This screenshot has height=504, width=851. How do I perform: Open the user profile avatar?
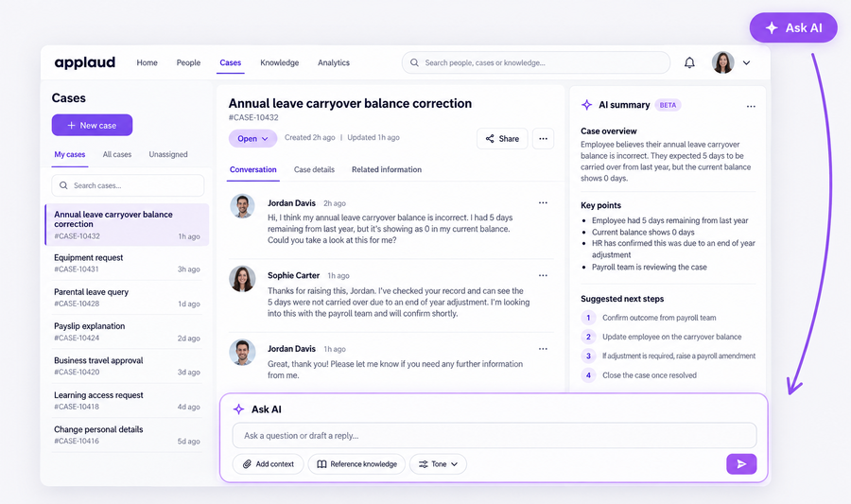coord(723,62)
